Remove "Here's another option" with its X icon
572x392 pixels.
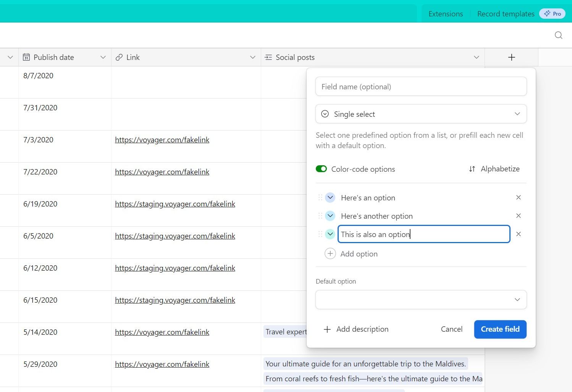518,216
